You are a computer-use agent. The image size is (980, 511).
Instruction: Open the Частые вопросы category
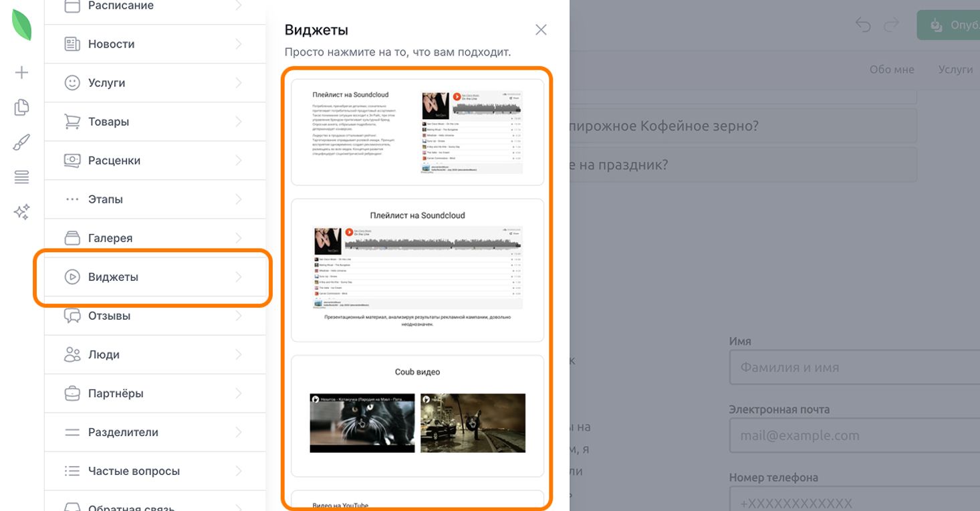155,471
